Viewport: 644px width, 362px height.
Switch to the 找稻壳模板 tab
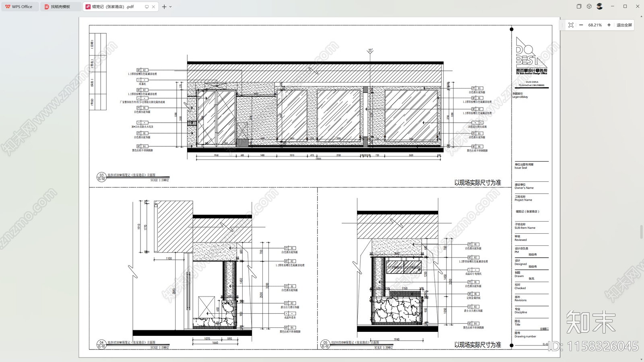click(x=60, y=6)
